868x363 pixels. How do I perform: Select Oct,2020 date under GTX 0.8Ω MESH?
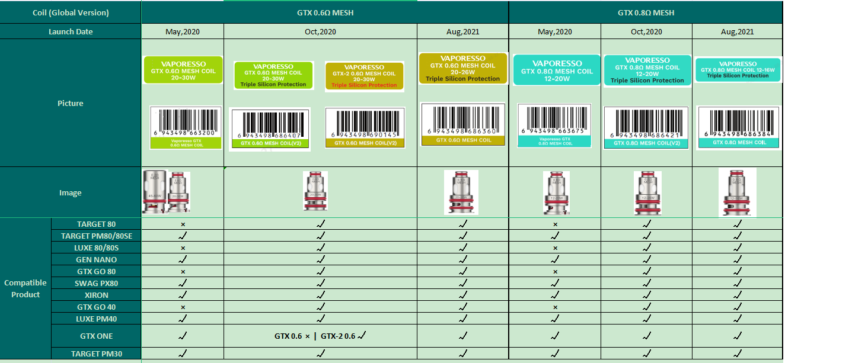tap(646, 31)
